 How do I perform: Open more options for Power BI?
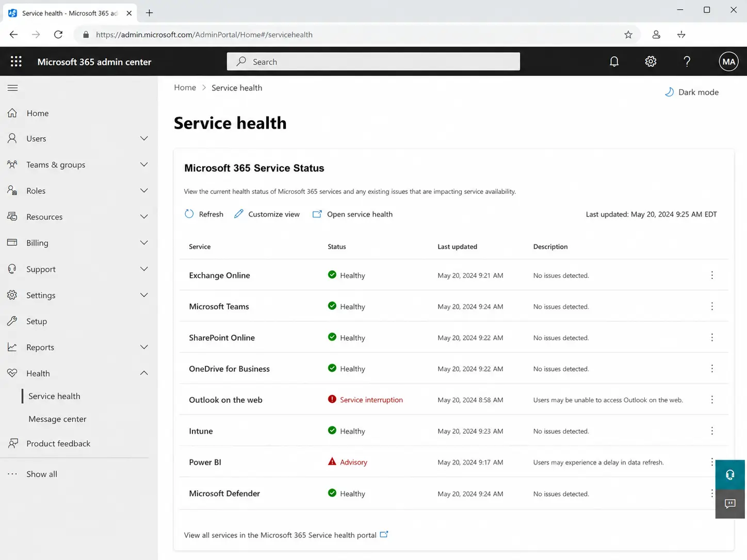point(712,462)
